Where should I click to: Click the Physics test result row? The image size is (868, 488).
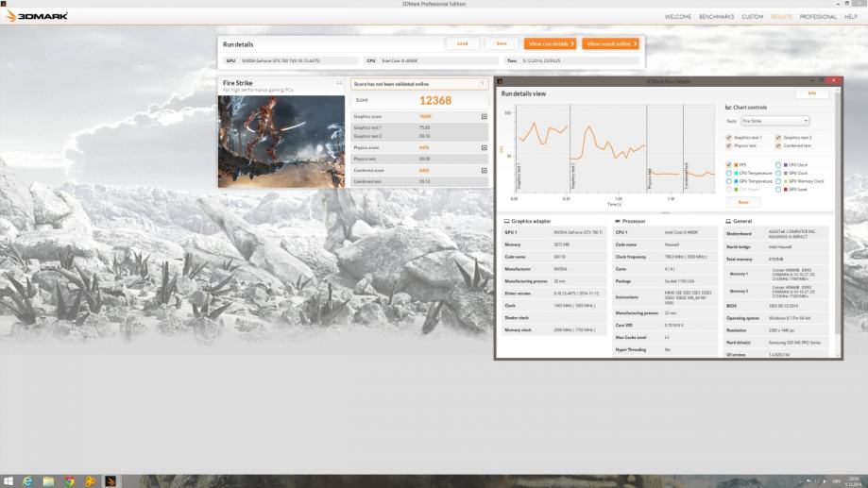tap(419, 159)
